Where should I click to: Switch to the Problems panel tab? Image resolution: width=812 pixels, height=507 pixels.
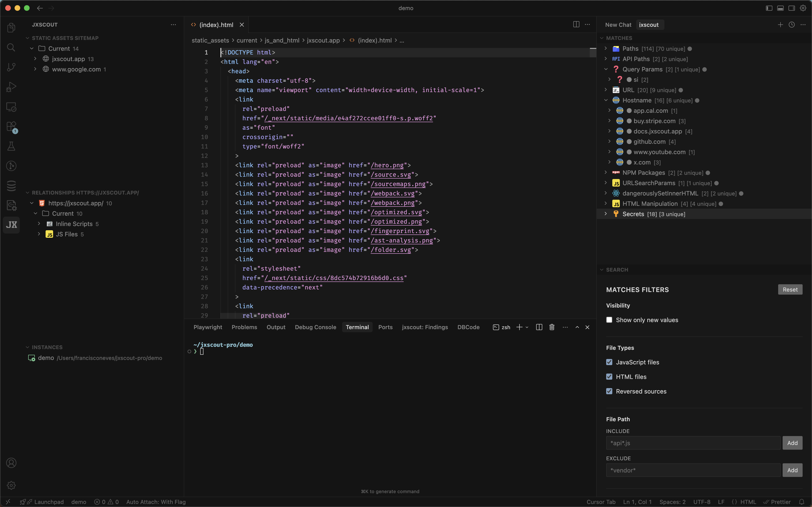[244, 327]
